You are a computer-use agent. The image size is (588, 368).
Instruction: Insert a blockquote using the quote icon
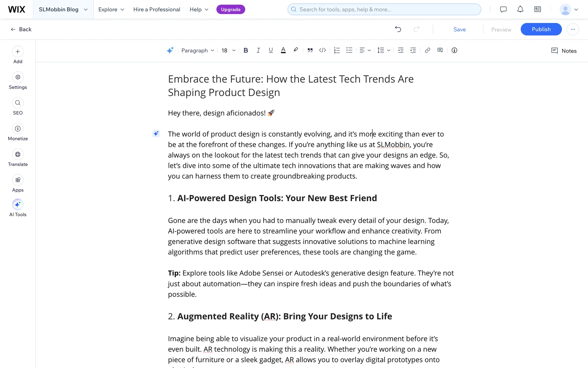pyautogui.click(x=310, y=50)
